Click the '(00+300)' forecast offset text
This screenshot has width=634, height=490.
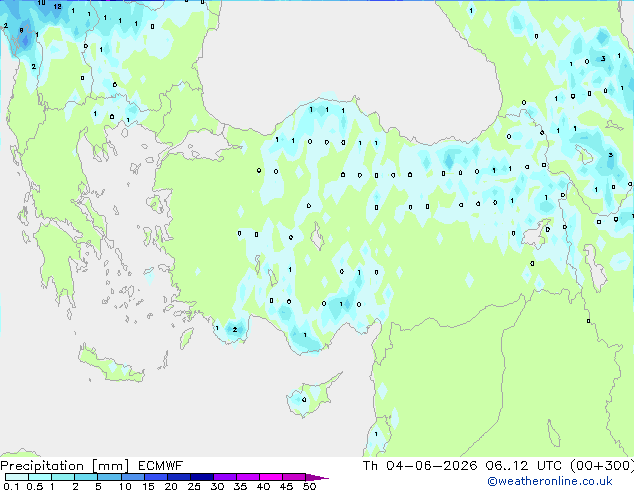pyautogui.click(x=602, y=466)
